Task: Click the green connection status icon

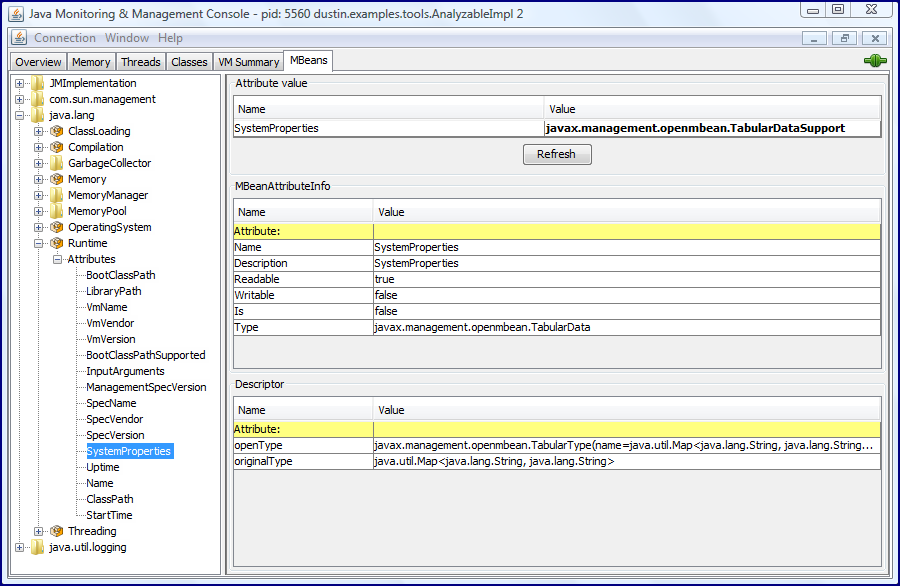Action: [x=875, y=60]
